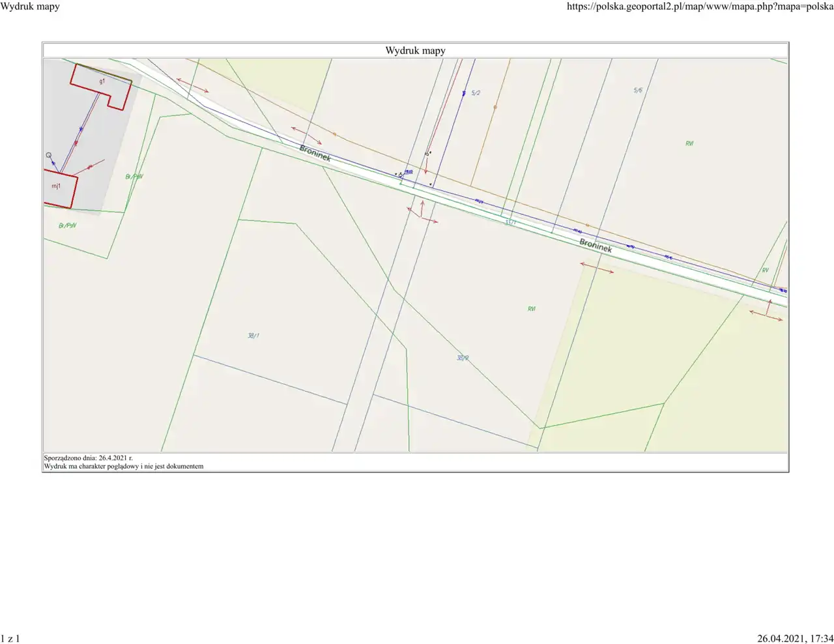Click the RV land-use label near right edge
Image resolution: width=834 pixels, height=644 pixels.
[x=765, y=270]
